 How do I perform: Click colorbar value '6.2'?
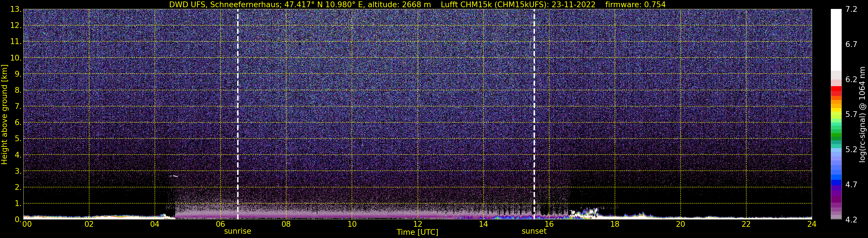coord(851,80)
